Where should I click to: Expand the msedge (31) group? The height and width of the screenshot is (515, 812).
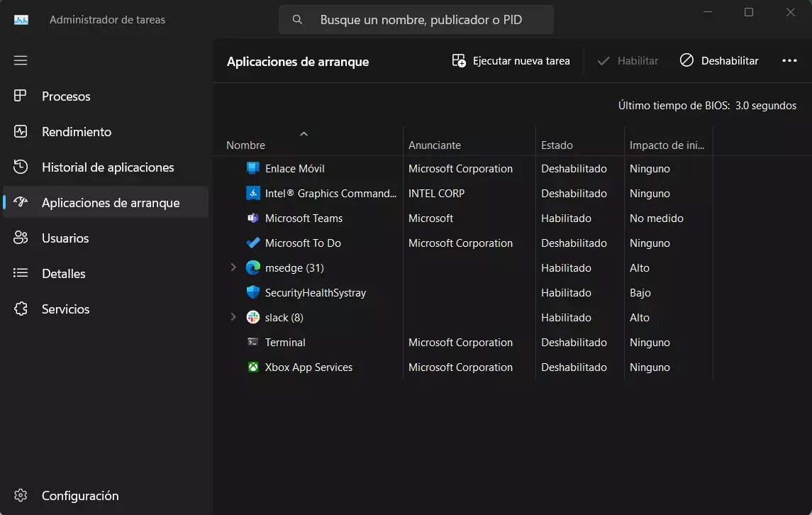233,268
